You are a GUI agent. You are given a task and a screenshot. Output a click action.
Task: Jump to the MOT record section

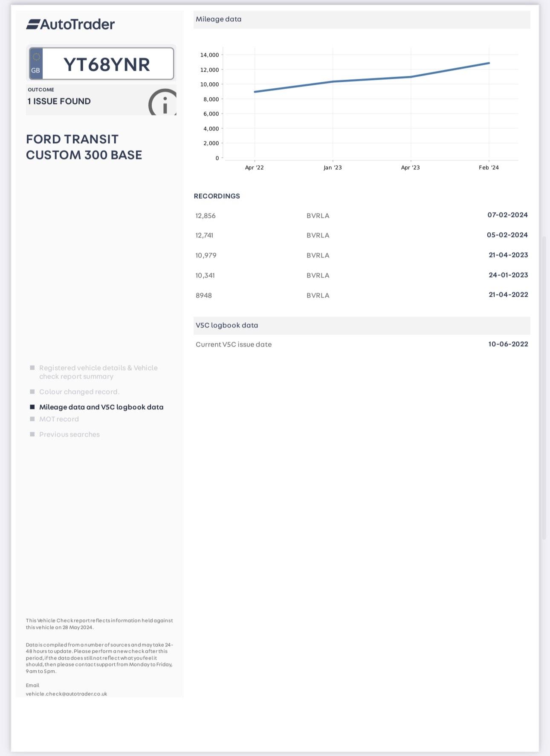pyautogui.click(x=59, y=419)
